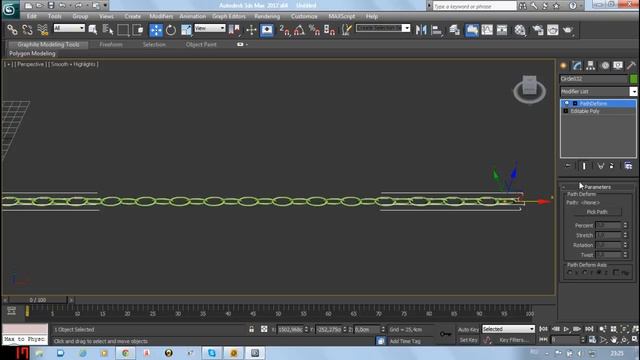This screenshot has height=360, width=640.
Task: Toggle the Spinner Snap icon
Action: coord(329,30)
